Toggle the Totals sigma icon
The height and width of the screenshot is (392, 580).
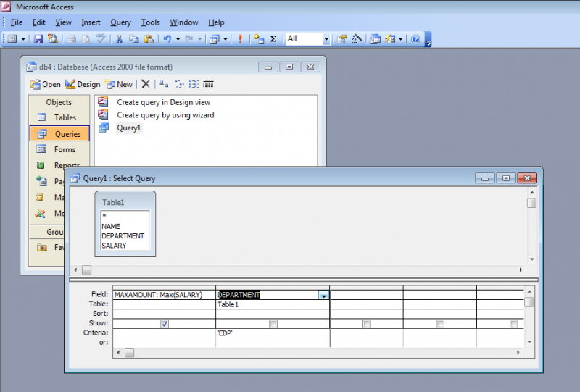(x=273, y=38)
